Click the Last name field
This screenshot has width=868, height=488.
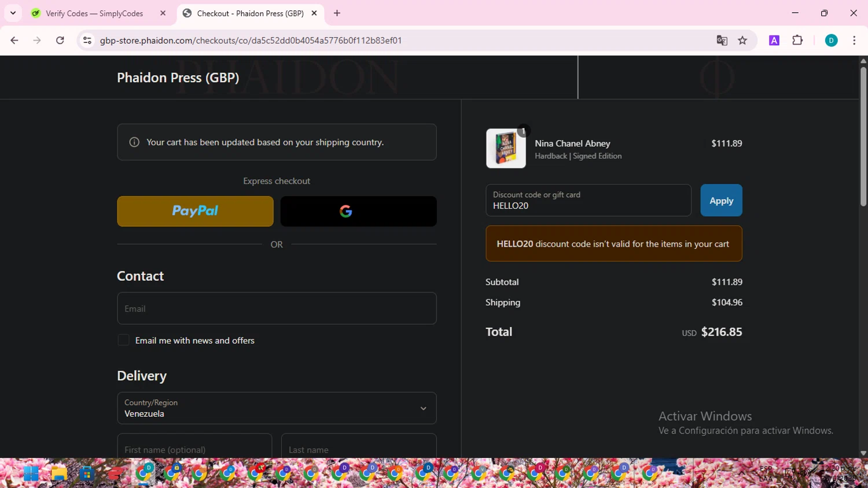(359, 446)
